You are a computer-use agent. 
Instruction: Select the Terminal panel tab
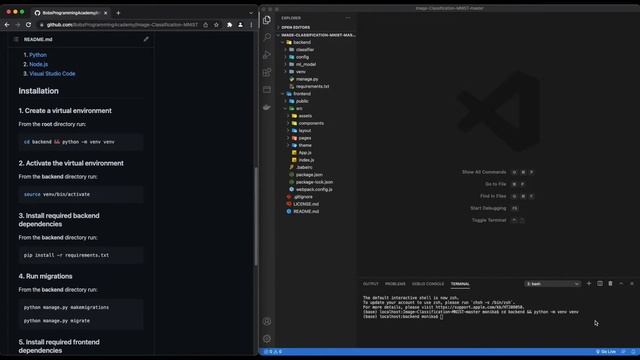(x=460, y=284)
